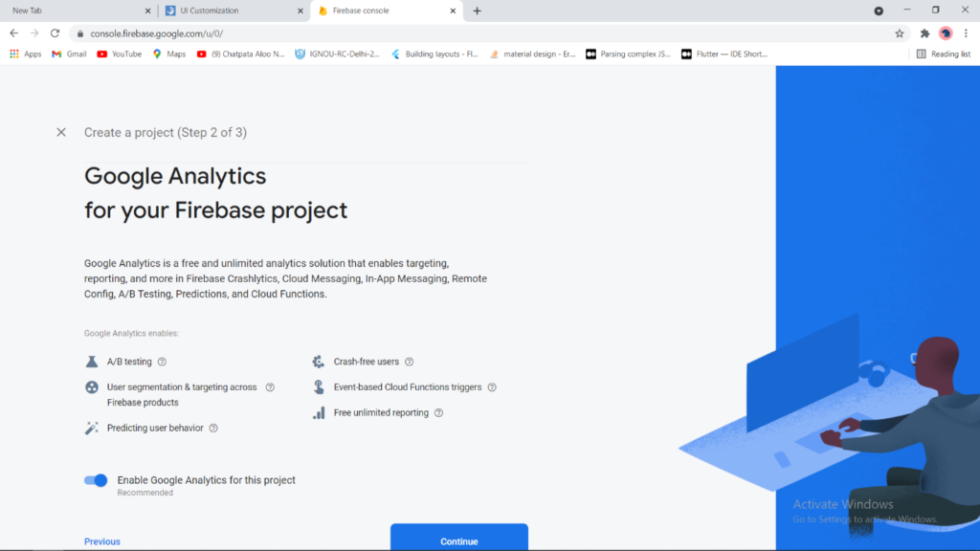Click the tab search dropdown circle icon
The image size is (980, 551).
(x=879, y=11)
